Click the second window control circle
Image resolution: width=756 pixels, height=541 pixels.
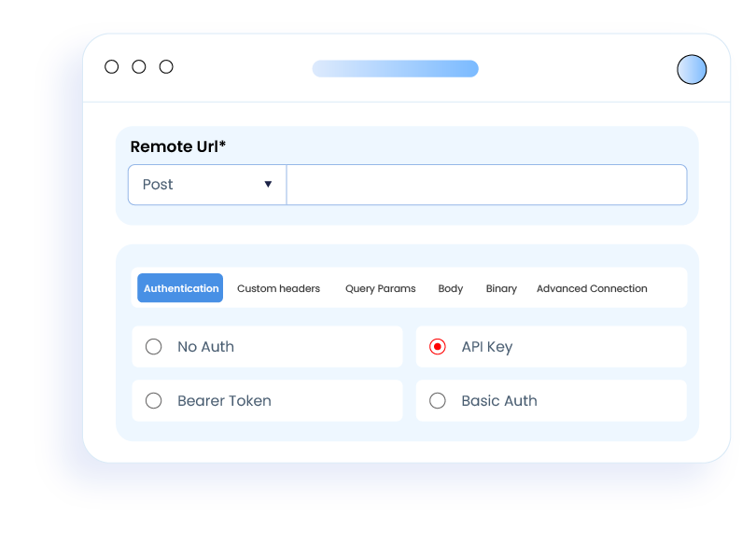139,67
